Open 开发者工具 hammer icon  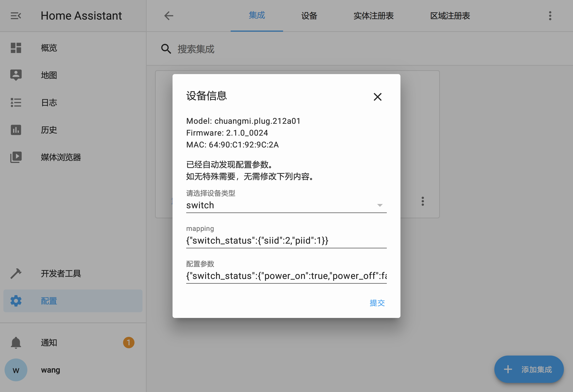pyautogui.click(x=16, y=273)
